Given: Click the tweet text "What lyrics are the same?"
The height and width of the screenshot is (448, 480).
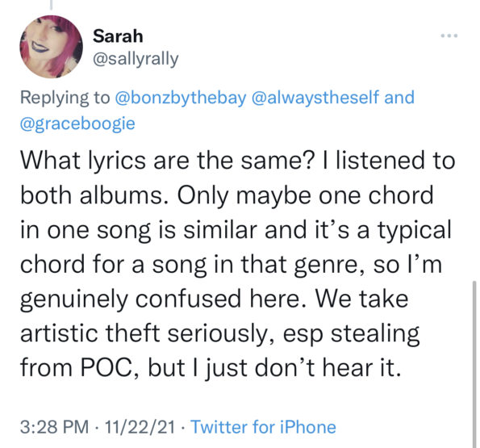Looking at the screenshot, I should click(x=168, y=161).
